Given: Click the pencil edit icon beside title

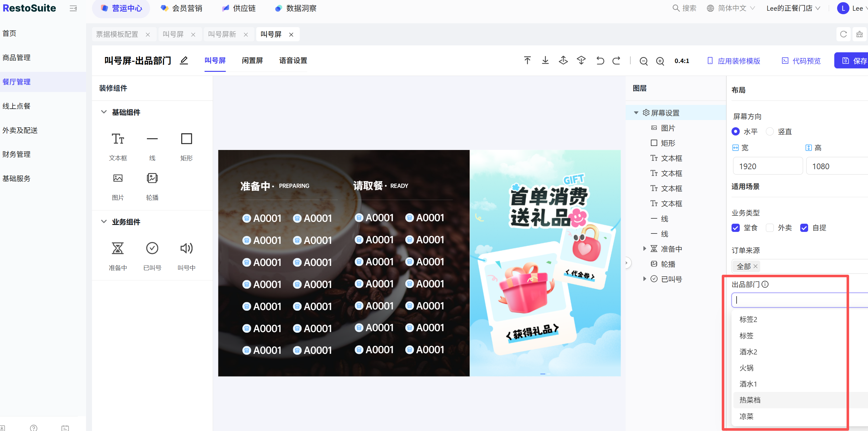Looking at the screenshot, I should point(184,60).
